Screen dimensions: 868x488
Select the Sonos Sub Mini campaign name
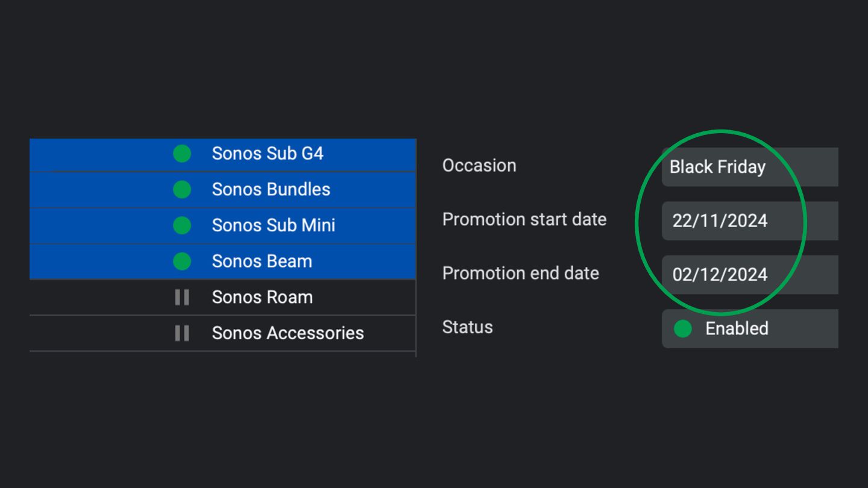pos(273,225)
